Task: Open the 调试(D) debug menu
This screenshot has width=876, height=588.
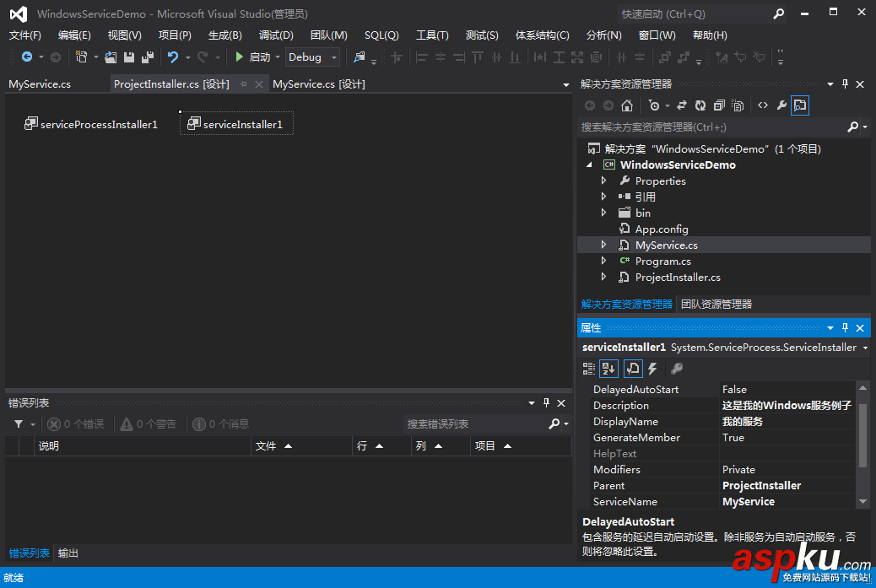Action: [276, 35]
